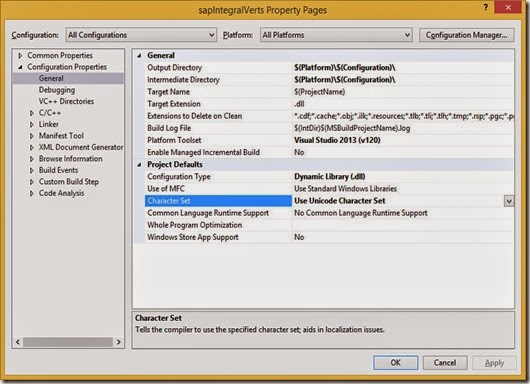Expand the Code Analysis node
This screenshot has width=530, height=384.
click(x=32, y=193)
